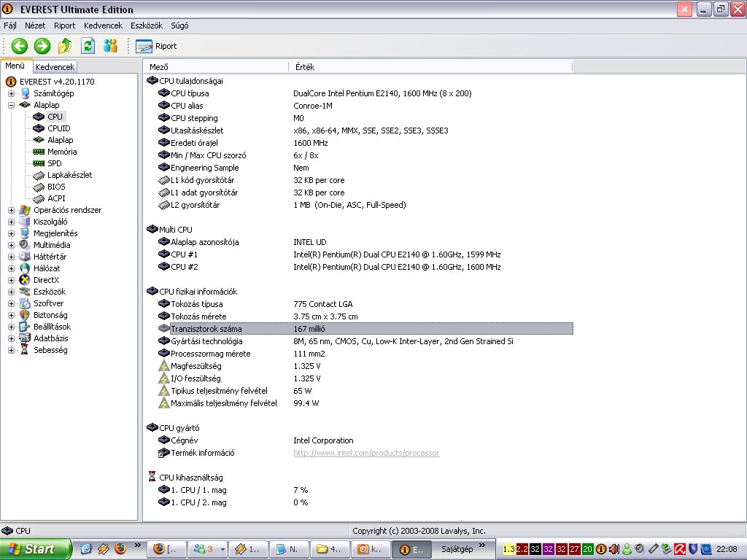The image size is (747, 560).
Task: Select the ACPI item icon
Action: point(39,198)
